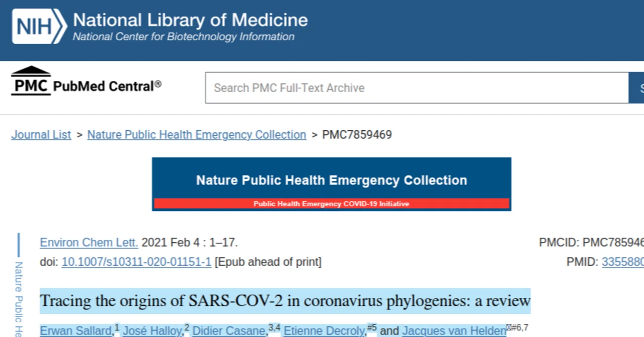
Task: Open the PMID number link
Action: pos(623,262)
